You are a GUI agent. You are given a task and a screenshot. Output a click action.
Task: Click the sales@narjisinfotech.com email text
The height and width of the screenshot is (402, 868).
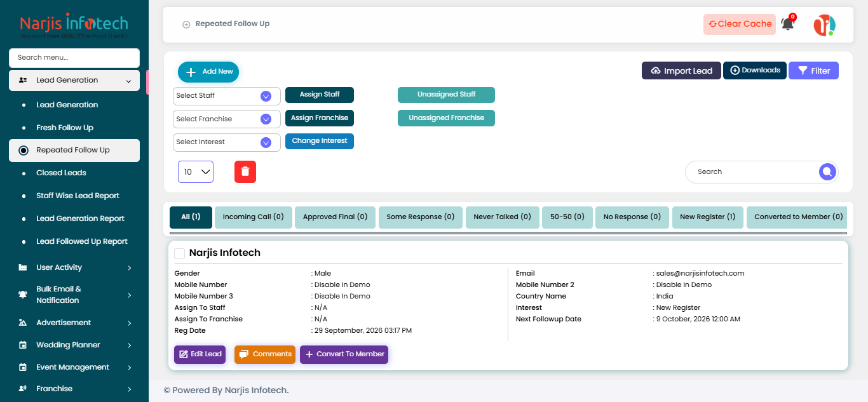click(x=700, y=274)
